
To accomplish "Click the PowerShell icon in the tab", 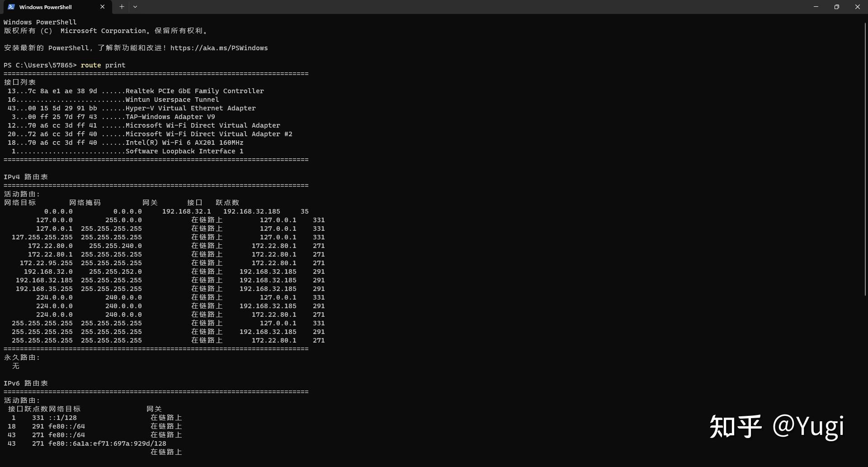I will pos(11,7).
